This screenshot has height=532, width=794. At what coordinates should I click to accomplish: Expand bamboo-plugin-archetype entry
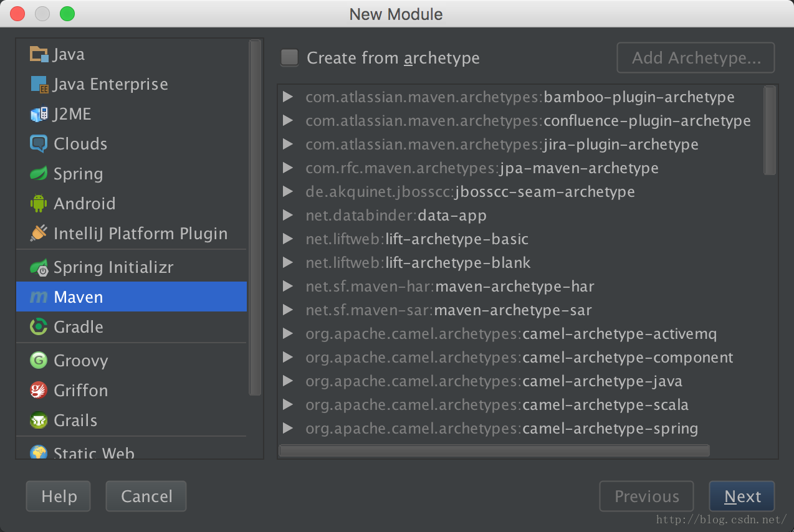point(287,97)
